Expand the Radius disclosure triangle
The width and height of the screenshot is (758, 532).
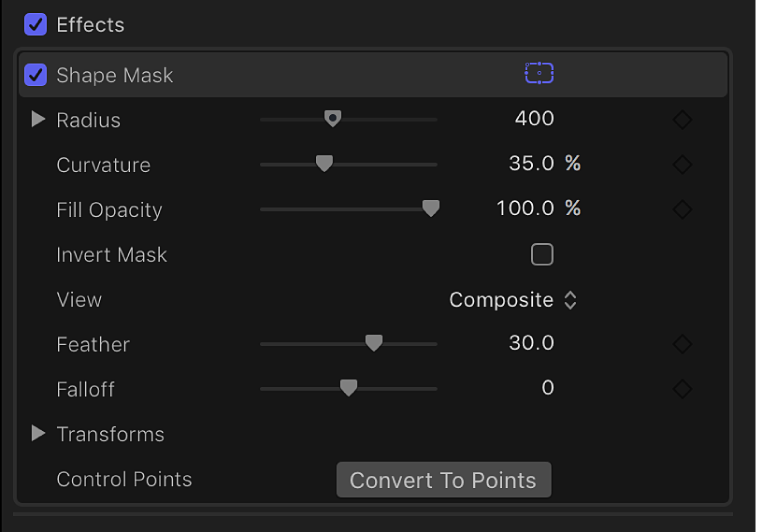(39, 120)
